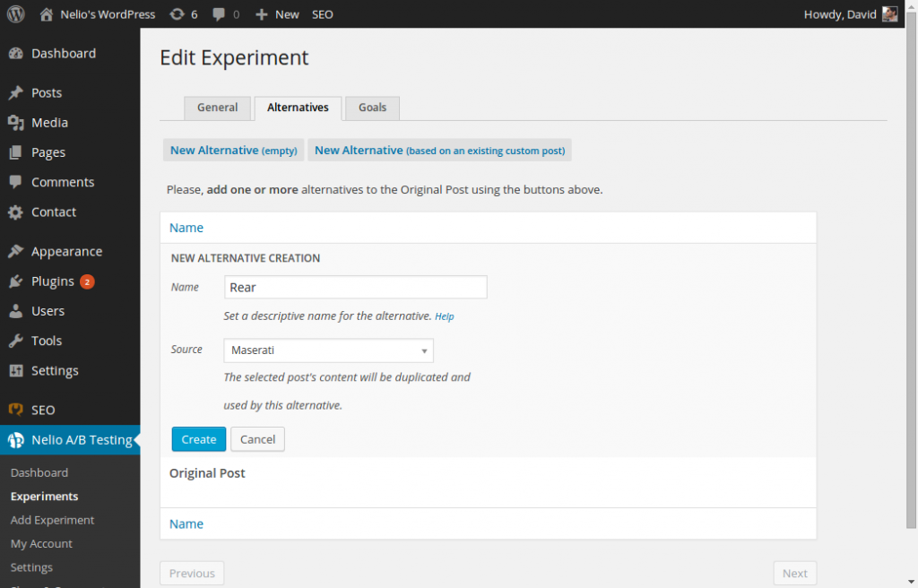
Task: Open the updates icon showing 6
Action: pos(178,14)
